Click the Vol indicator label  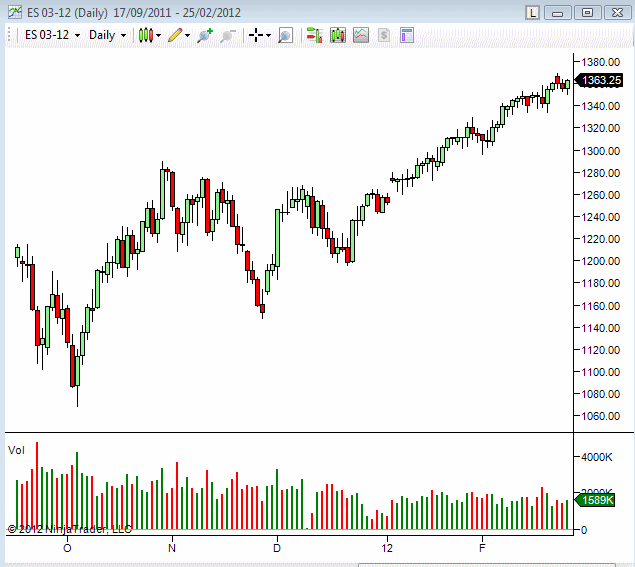pos(16,450)
